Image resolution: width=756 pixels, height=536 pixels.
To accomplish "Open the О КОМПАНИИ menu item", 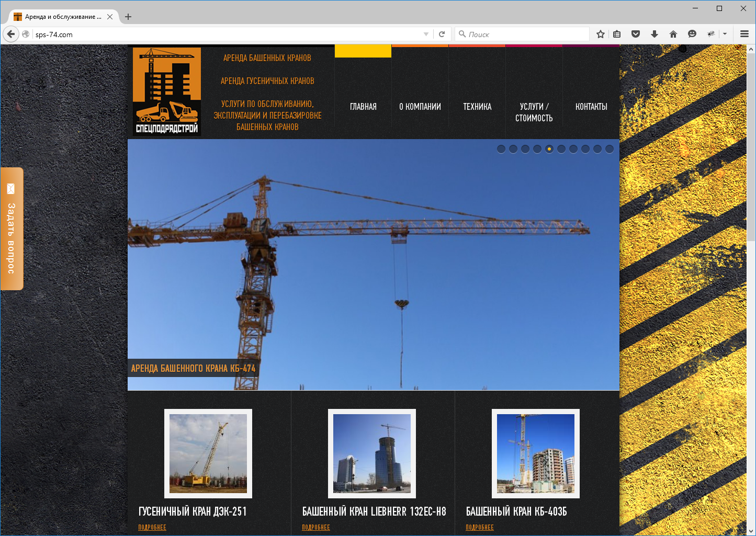I will pos(420,107).
